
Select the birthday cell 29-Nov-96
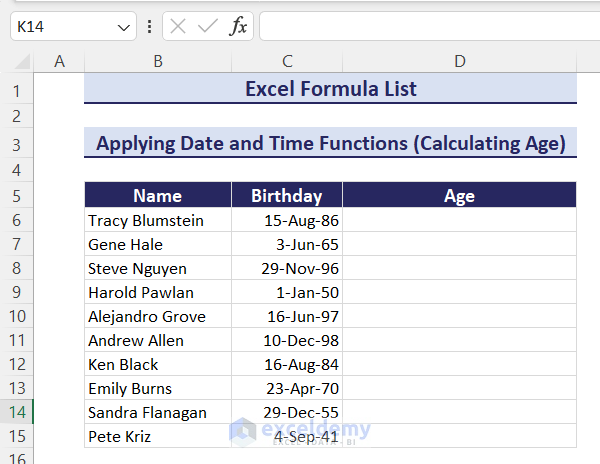(x=287, y=268)
